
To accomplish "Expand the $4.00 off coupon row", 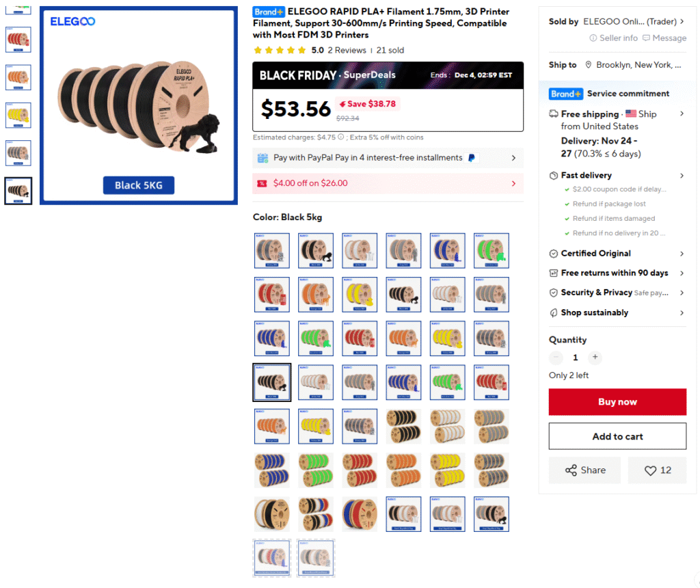I will pyautogui.click(x=388, y=183).
